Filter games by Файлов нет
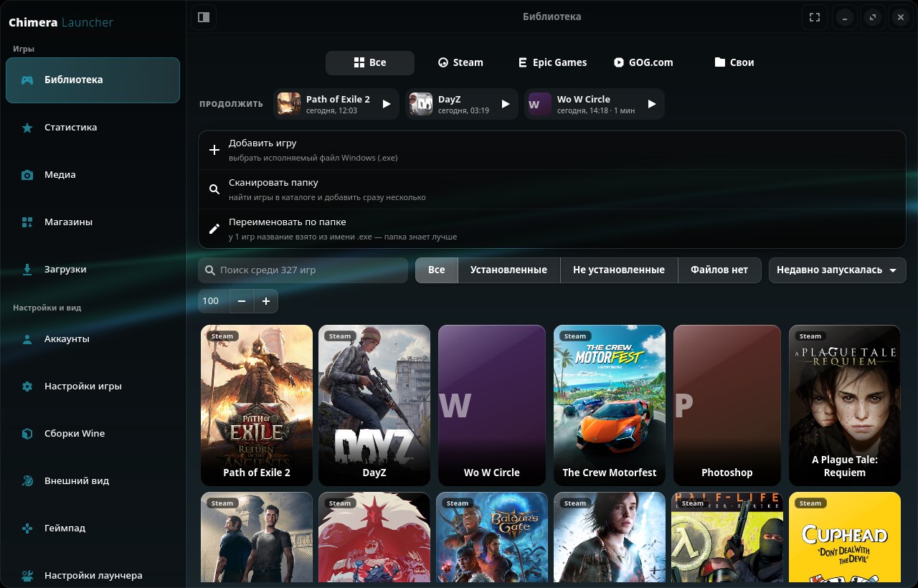The image size is (918, 588). click(719, 270)
